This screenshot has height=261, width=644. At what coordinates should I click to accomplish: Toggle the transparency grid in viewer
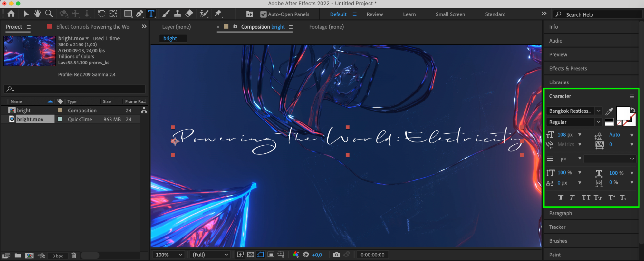[x=250, y=255]
